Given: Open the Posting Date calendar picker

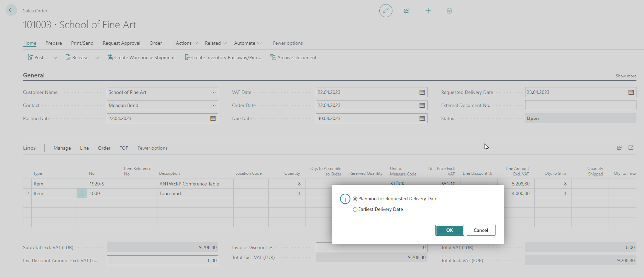Looking at the screenshot, I should (213, 118).
